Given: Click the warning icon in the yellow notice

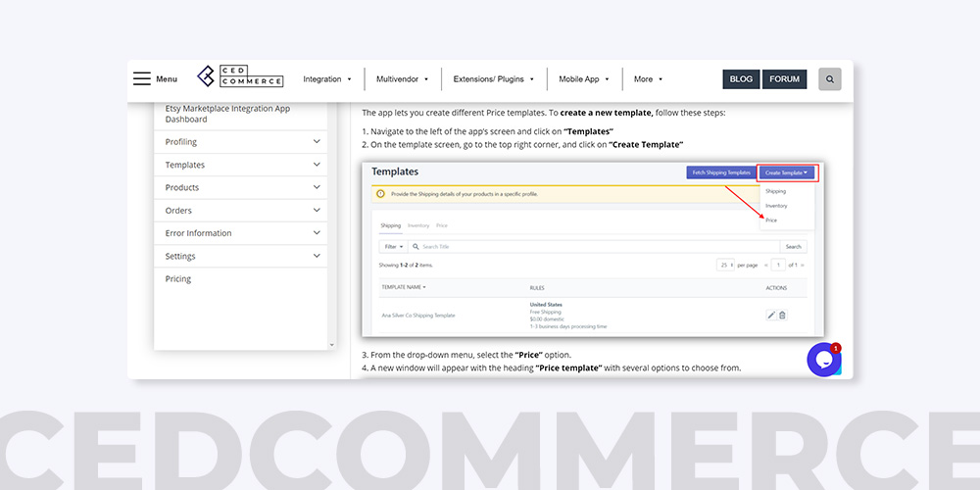Looking at the screenshot, I should [380, 194].
